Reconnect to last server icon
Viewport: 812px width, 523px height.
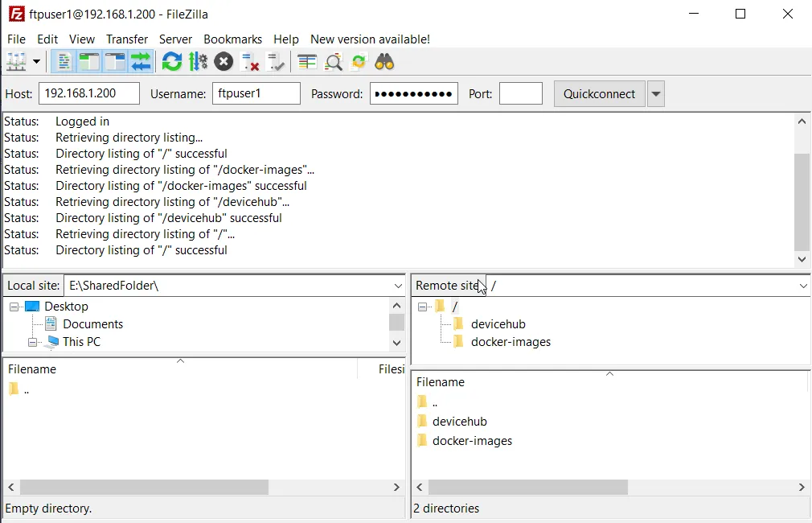tap(276, 62)
